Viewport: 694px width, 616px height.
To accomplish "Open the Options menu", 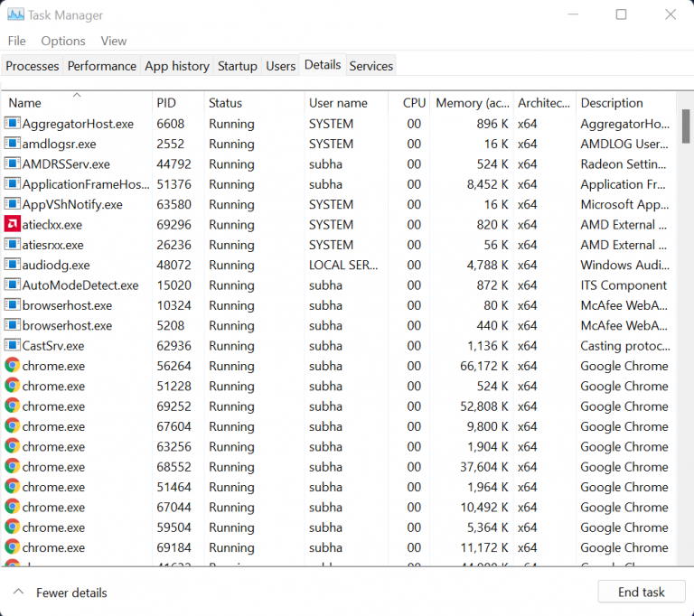I will (x=63, y=41).
